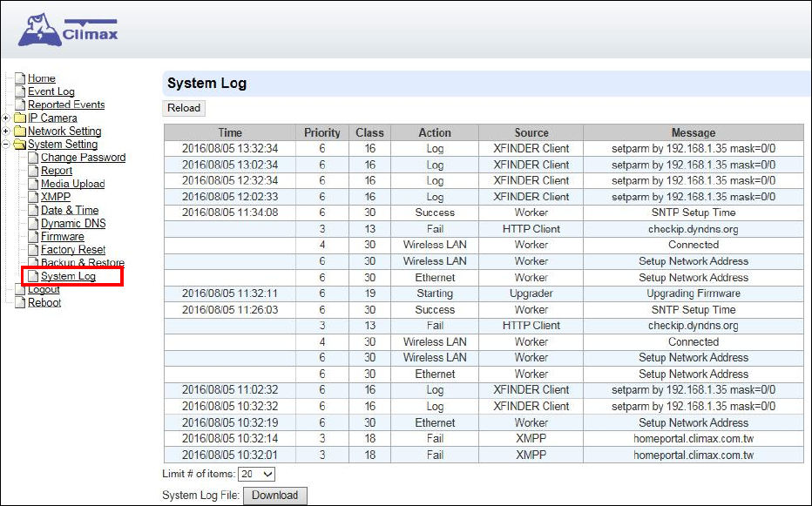This screenshot has width=812, height=506.
Task: Click the page icon beside Dynamic DNS
Action: click(33, 223)
